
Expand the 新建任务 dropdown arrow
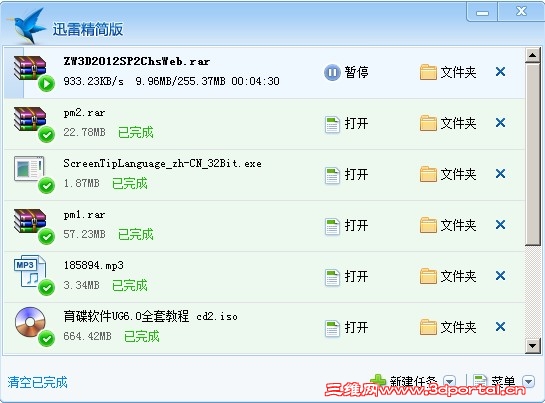tap(449, 381)
